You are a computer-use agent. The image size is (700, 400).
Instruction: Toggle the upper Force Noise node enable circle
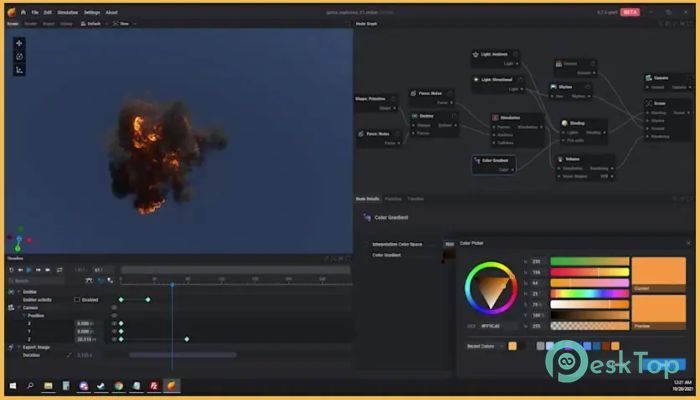(449, 93)
